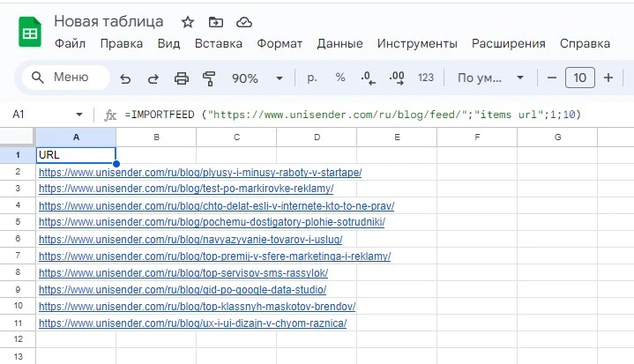Select column D header

click(317, 137)
